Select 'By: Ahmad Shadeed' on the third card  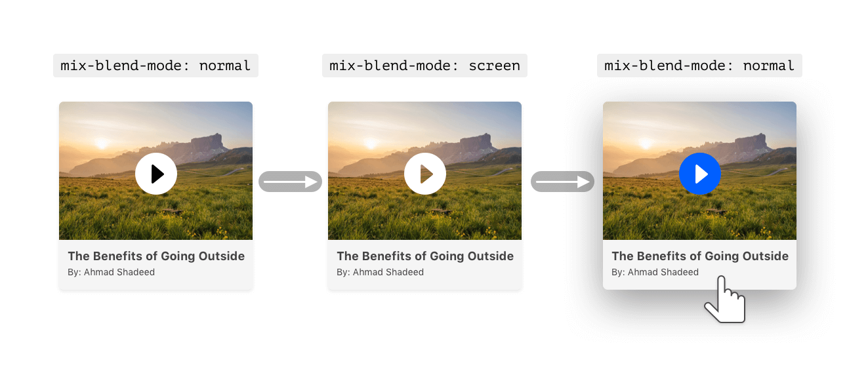tap(655, 272)
